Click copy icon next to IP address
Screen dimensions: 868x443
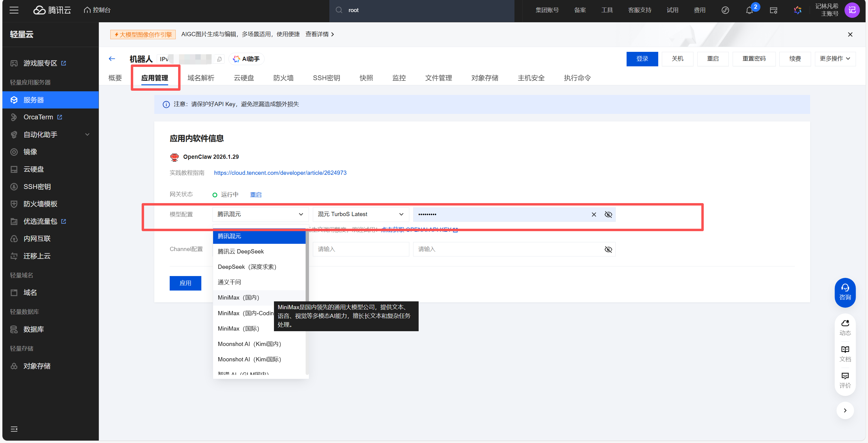click(219, 59)
